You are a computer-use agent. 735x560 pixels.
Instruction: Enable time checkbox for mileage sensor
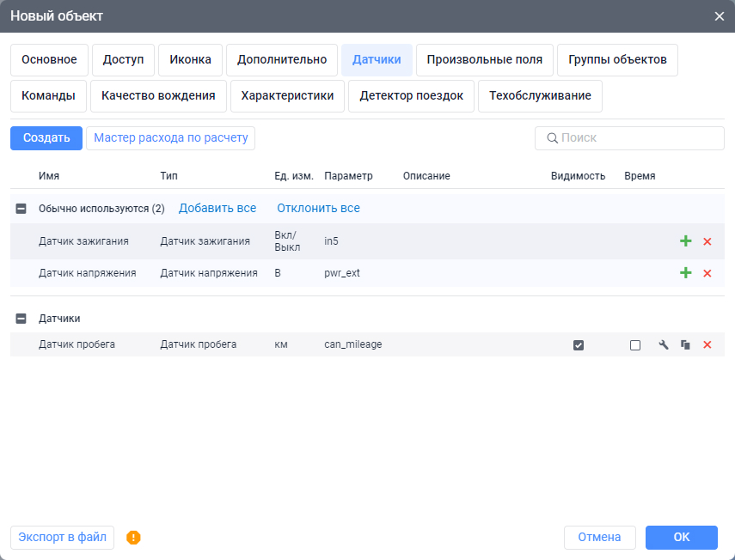coord(635,345)
